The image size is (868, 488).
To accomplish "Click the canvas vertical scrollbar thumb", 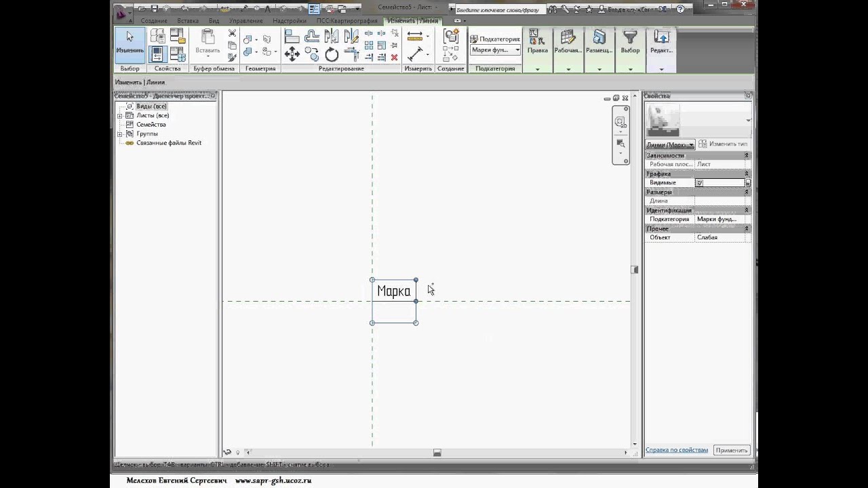I will (x=635, y=269).
